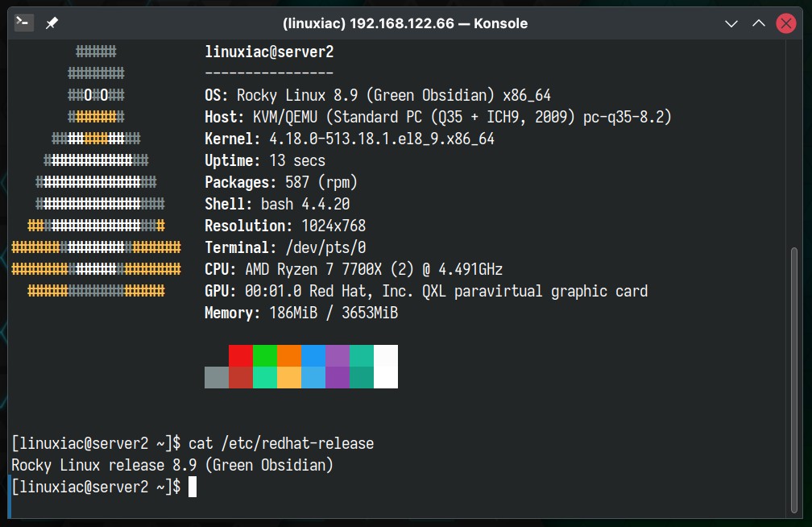The image size is (812, 527).
Task: Click the 'Uptime: 13 secs' line
Action: pos(265,160)
